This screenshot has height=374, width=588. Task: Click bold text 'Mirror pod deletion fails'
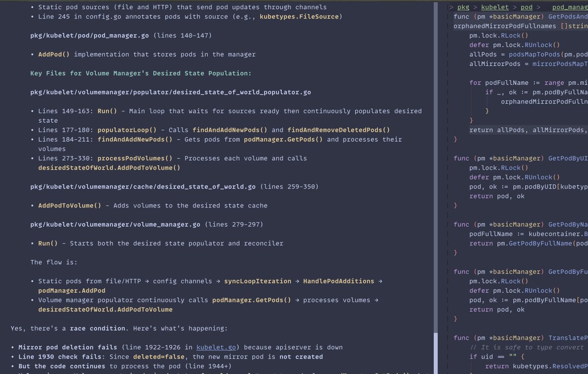pyautogui.click(x=68, y=347)
